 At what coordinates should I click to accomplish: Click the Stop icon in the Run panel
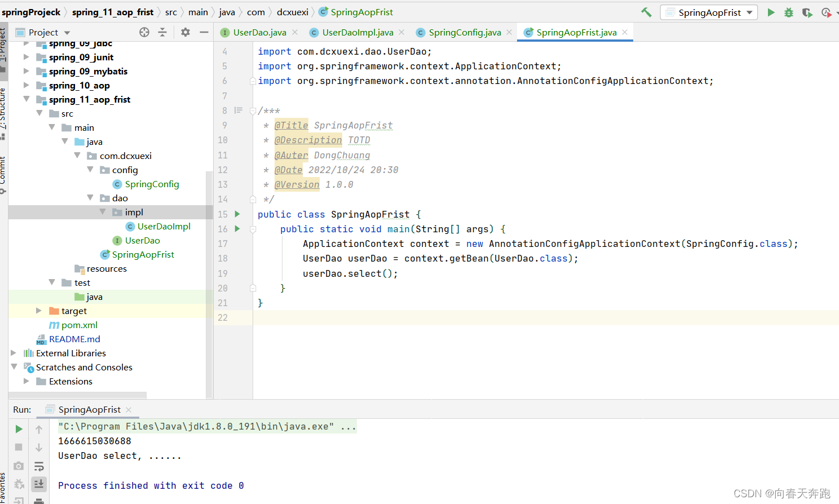pyautogui.click(x=19, y=447)
